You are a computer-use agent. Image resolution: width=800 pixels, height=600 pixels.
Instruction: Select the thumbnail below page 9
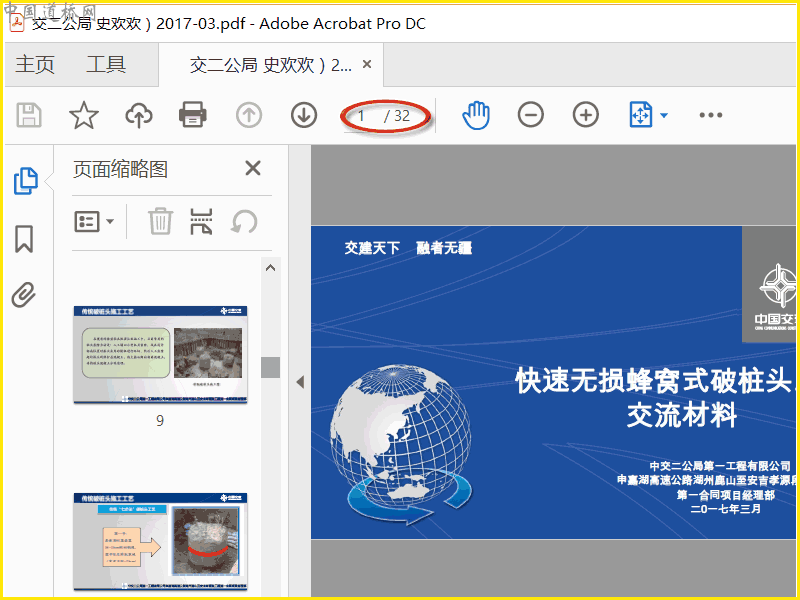pos(160,541)
